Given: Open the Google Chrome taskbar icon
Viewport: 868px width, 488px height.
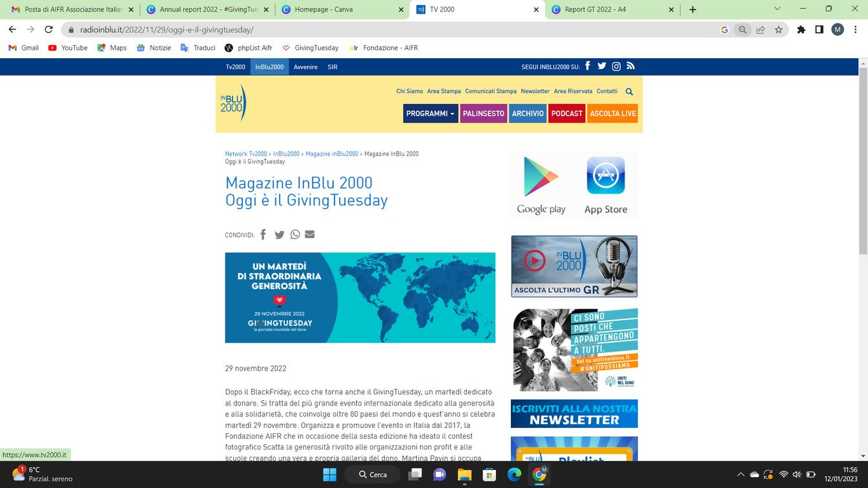Looking at the screenshot, I should click(x=539, y=474).
